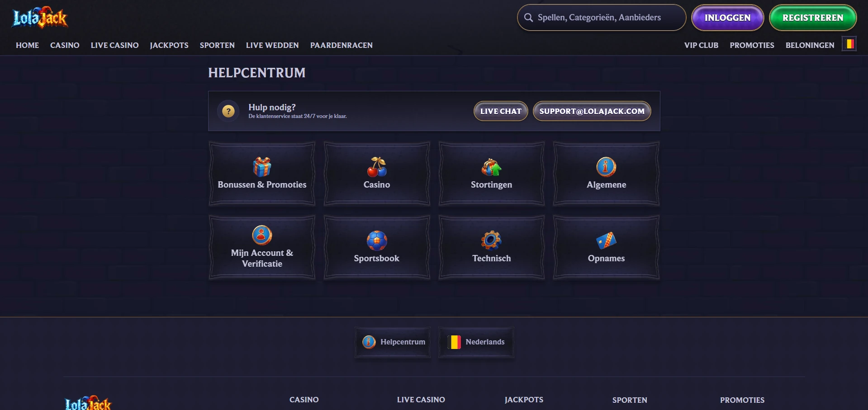Click footer LIVE CASINO link
Viewport: 868px width, 410px height.
point(421,400)
